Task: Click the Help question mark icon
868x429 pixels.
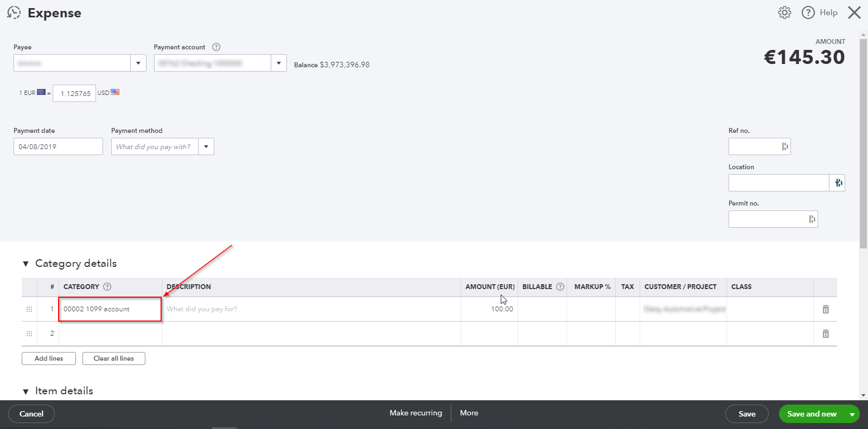Action: coord(808,12)
